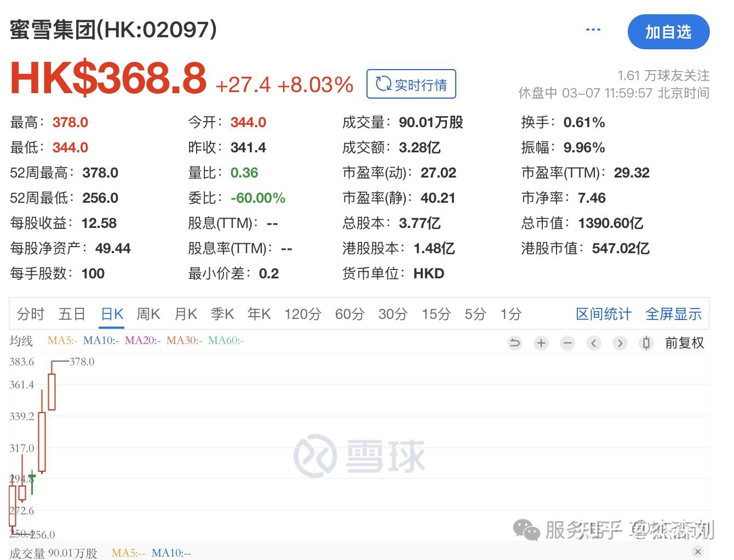
Task: Enable 全屏显示 full-screen chart view
Action: (674, 313)
